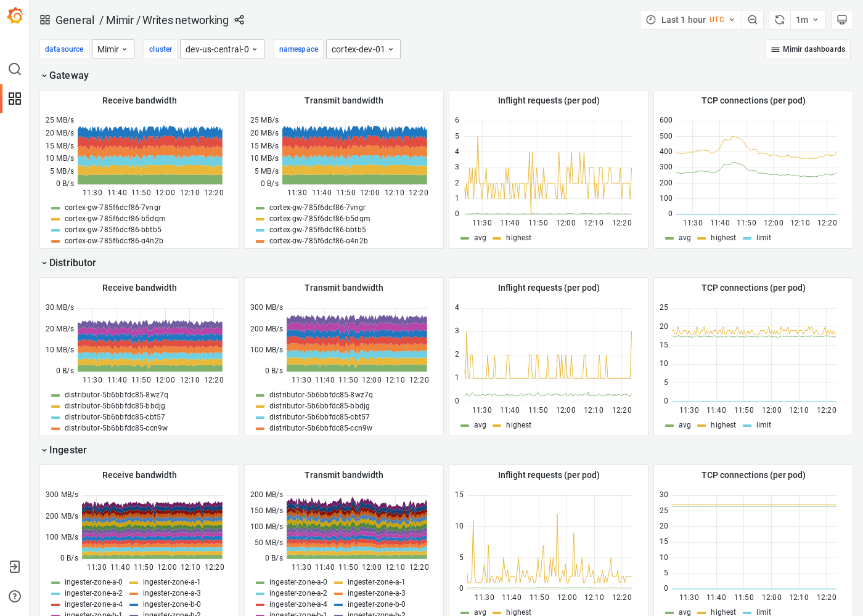The image size is (863, 616).
Task: Enable TV kiosk mode via the monitor icon
Action: tap(842, 19)
